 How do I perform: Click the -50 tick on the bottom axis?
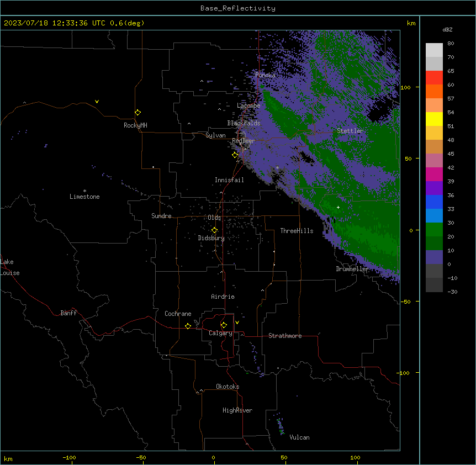coord(141,457)
